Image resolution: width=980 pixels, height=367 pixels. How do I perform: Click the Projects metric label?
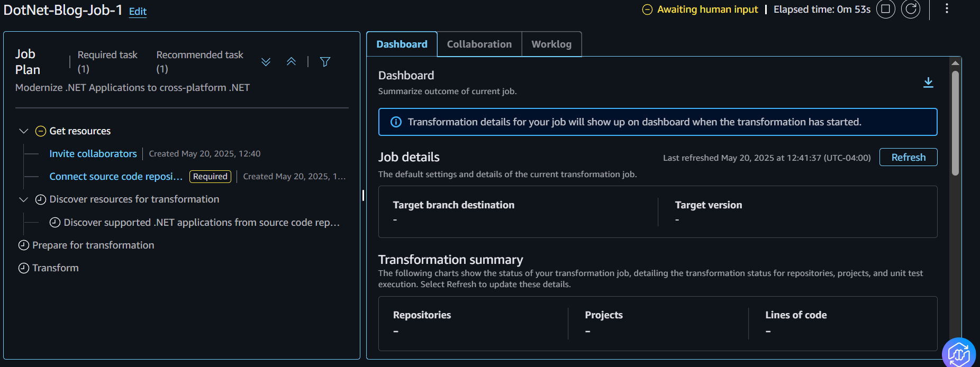604,315
